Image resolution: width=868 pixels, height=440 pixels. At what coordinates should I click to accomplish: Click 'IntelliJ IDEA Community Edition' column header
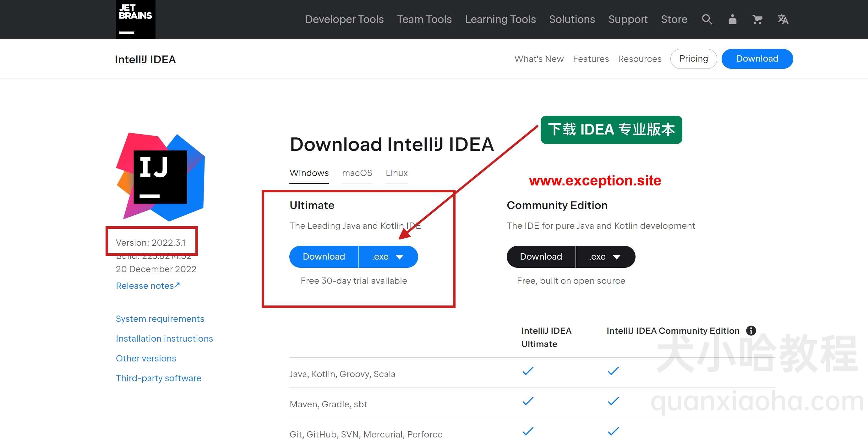tap(673, 331)
